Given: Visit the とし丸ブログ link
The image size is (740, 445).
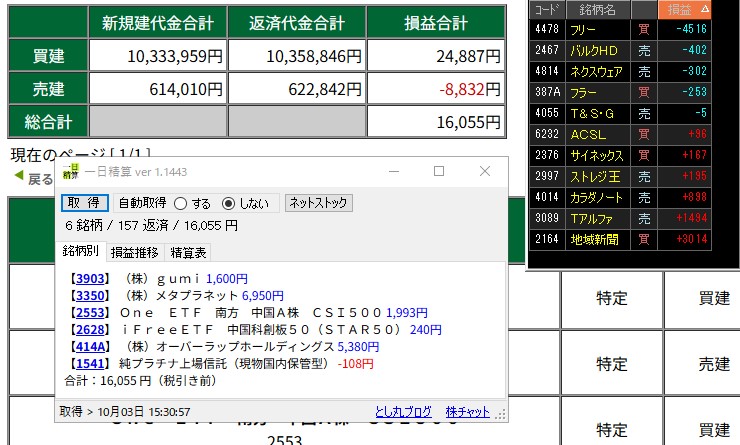Looking at the screenshot, I should (403, 411).
